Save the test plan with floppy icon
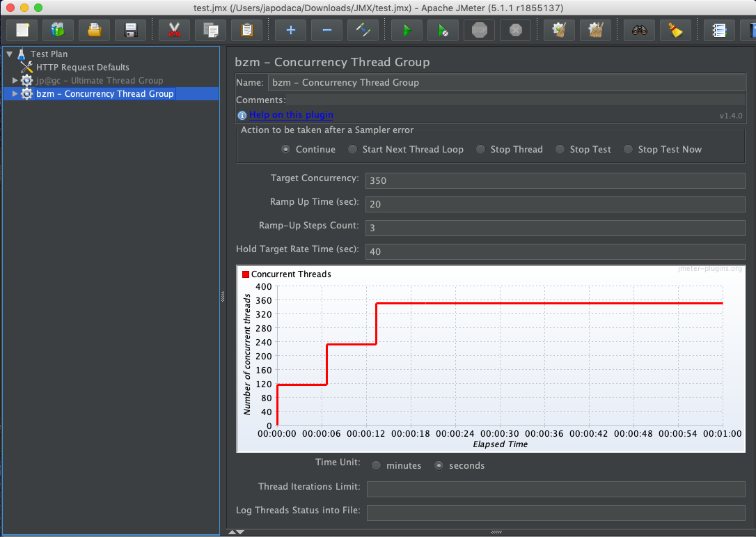 click(131, 30)
